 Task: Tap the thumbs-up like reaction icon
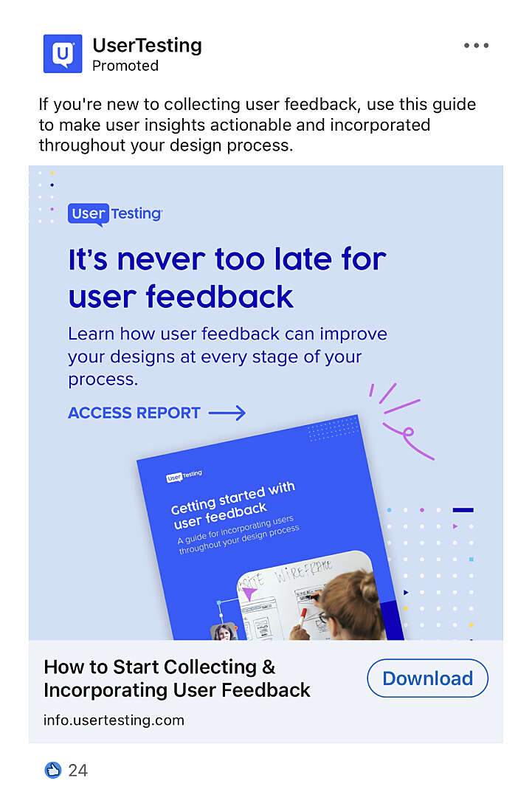click(x=53, y=770)
